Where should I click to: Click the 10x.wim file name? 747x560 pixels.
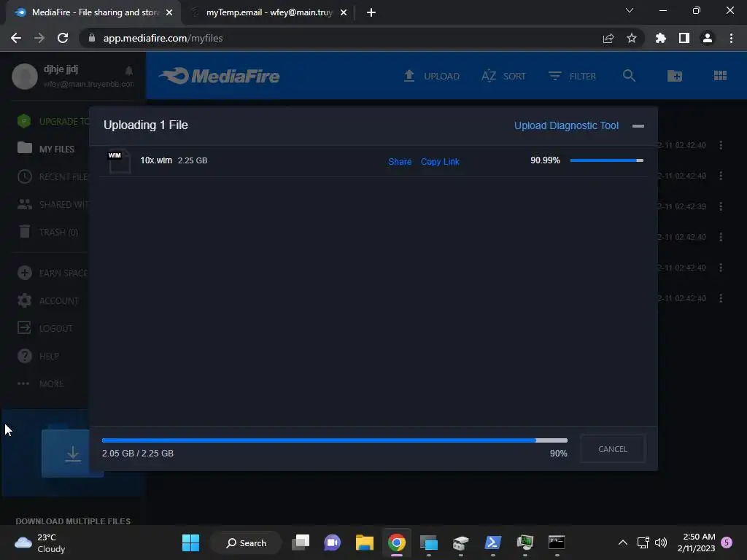[156, 160]
